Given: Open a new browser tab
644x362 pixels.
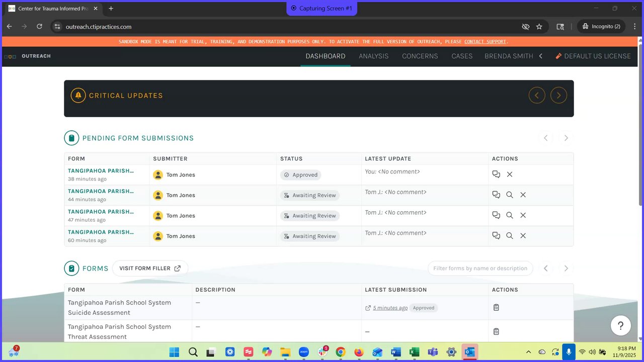Looking at the screenshot, I should click(111, 9).
